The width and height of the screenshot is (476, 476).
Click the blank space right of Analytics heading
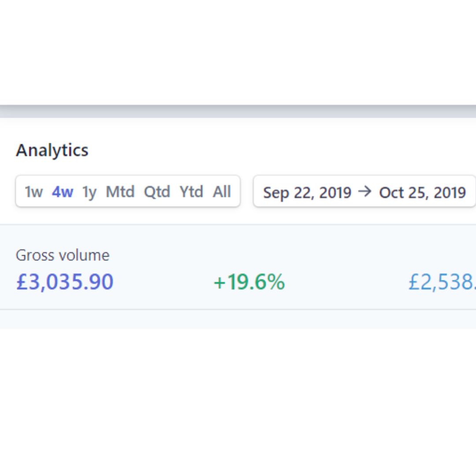click(264, 150)
